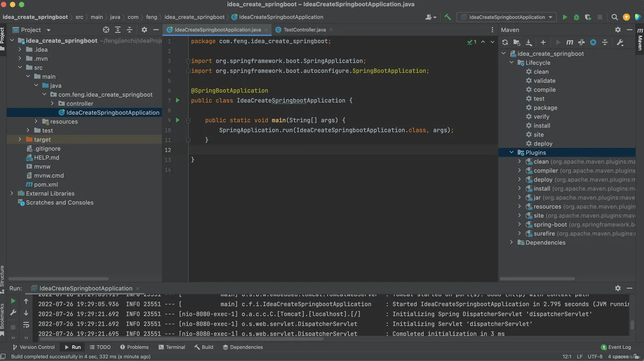Expand the .mvn folder
This screenshot has height=361, width=644.
coord(20,58)
